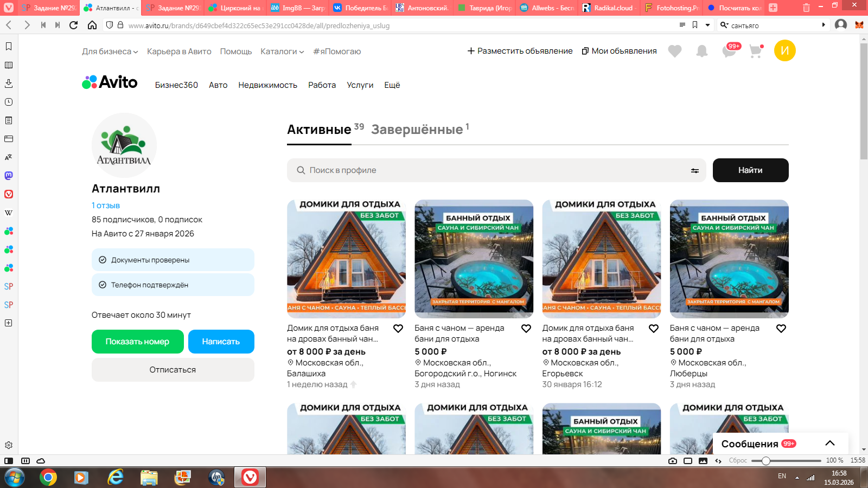Expand the Для бизнеса dropdown
Image resolution: width=868 pixels, height=488 pixels.
click(110, 52)
